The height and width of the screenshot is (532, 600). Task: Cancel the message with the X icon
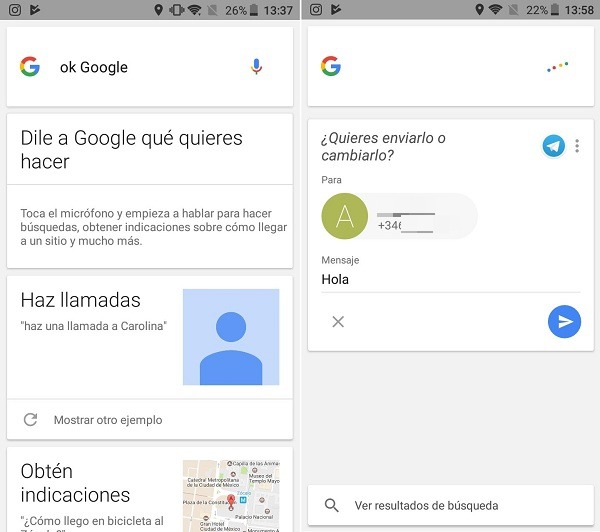(x=338, y=321)
